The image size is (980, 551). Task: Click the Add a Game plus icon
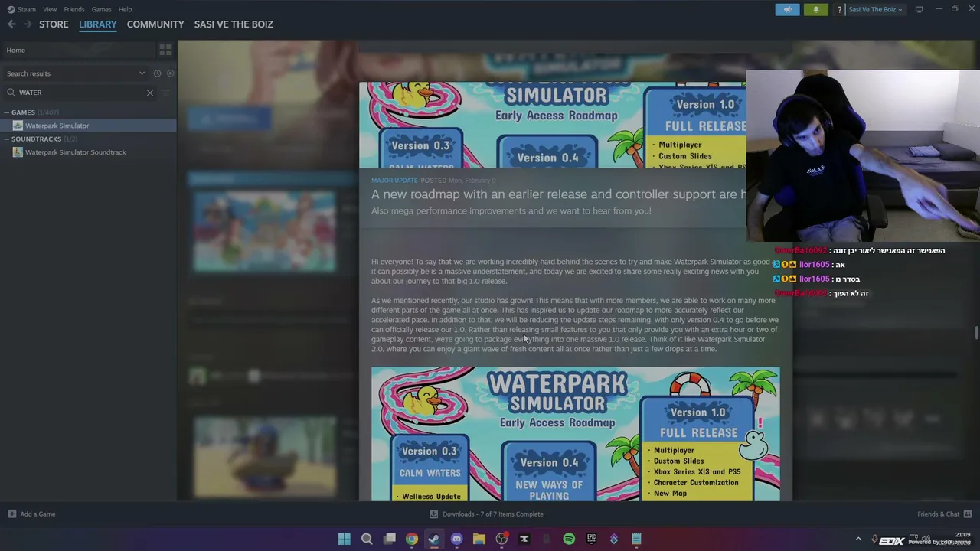11,514
